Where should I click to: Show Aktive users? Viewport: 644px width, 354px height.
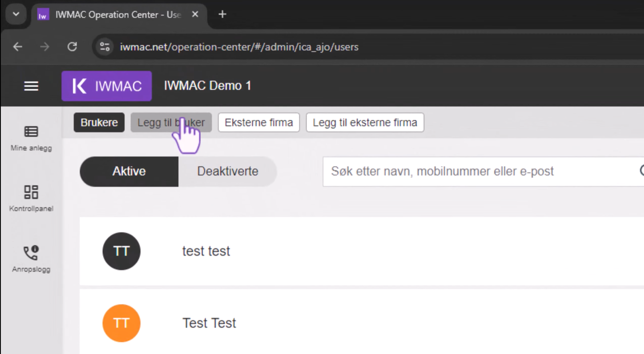tap(129, 171)
